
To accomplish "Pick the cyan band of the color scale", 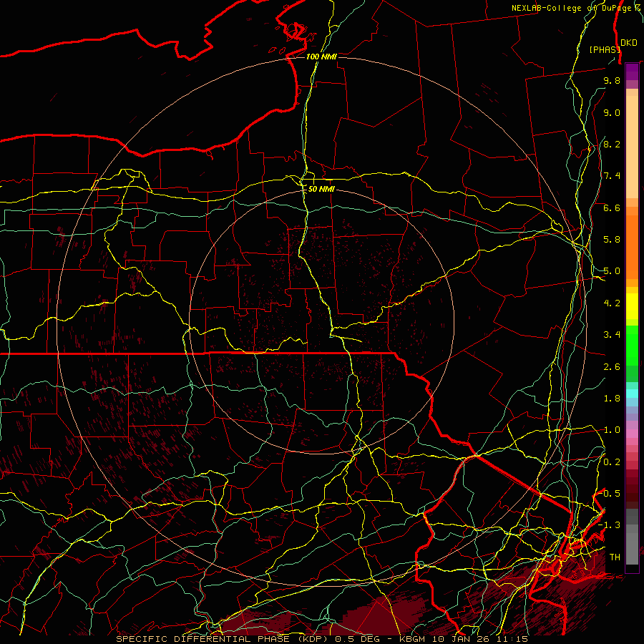I will (632, 394).
